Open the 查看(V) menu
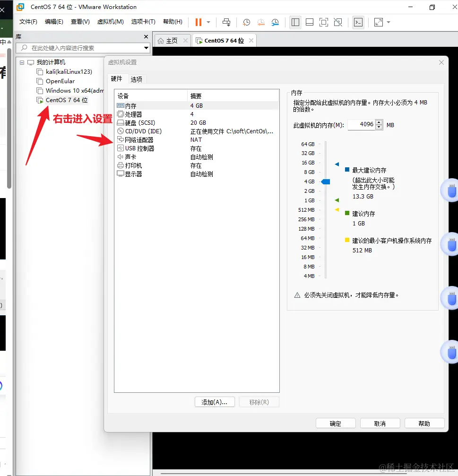Image resolution: width=458 pixels, height=476 pixels. click(80, 22)
